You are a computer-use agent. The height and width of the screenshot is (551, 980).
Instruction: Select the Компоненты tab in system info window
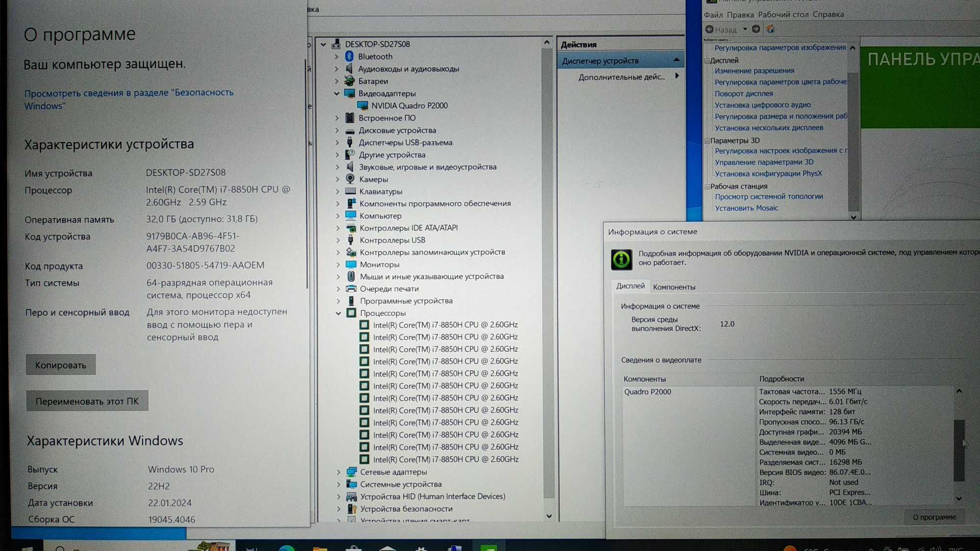point(674,286)
